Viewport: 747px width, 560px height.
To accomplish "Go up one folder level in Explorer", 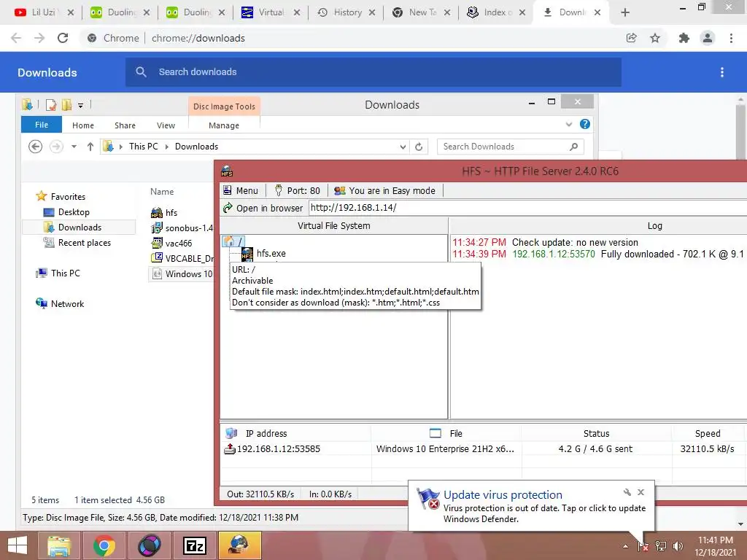I will click(x=90, y=147).
